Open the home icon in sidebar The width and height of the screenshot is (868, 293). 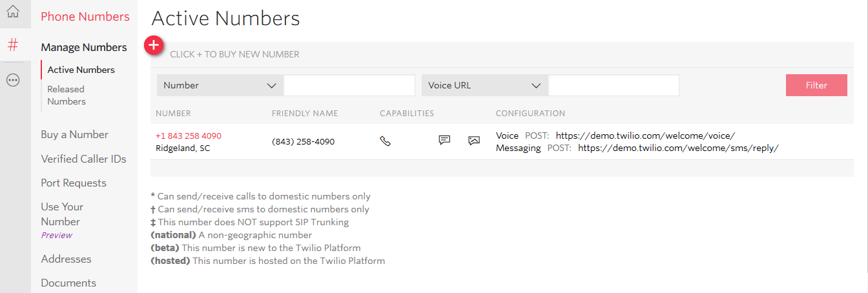pos(13,12)
